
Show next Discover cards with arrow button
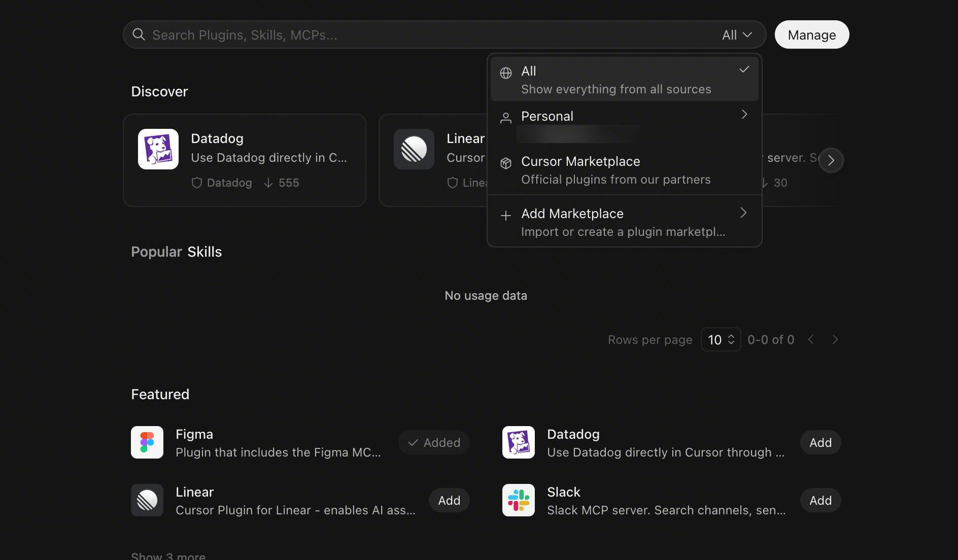click(x=831, y=160)
